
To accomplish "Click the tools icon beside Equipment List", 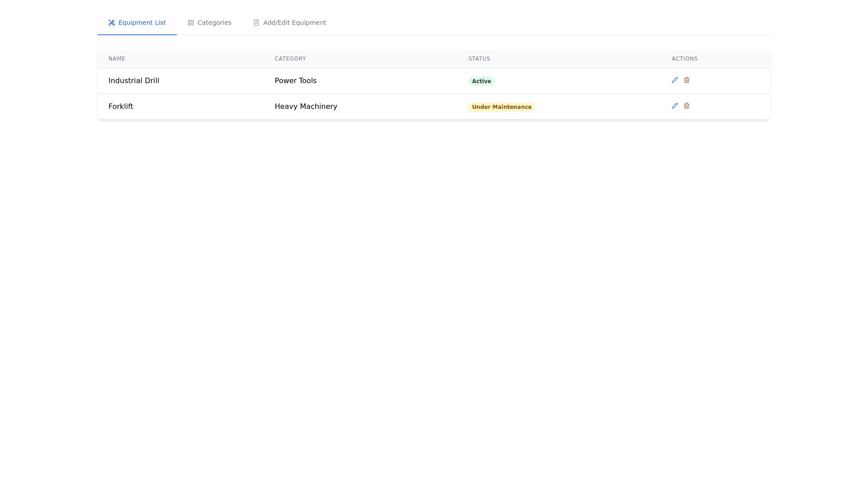I will pyautogui.click(x=112, y=23).
